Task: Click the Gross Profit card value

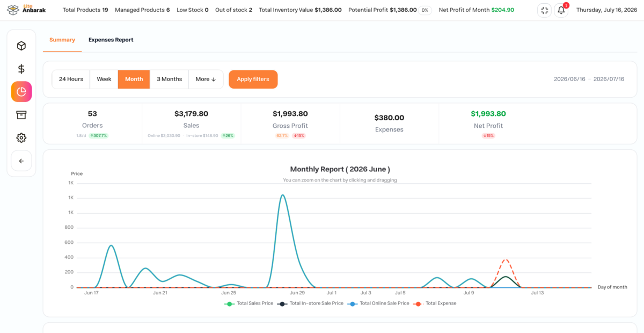Action: 290,114
